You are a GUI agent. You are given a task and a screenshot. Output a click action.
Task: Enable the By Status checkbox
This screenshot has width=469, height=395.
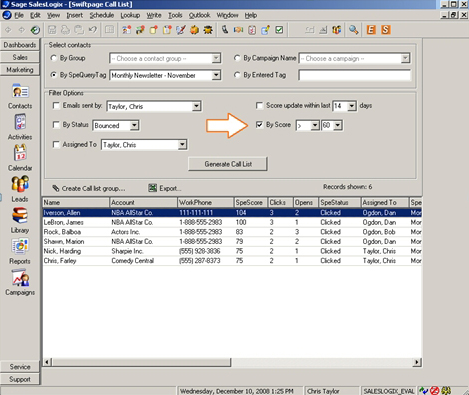[x=56, y=125]
